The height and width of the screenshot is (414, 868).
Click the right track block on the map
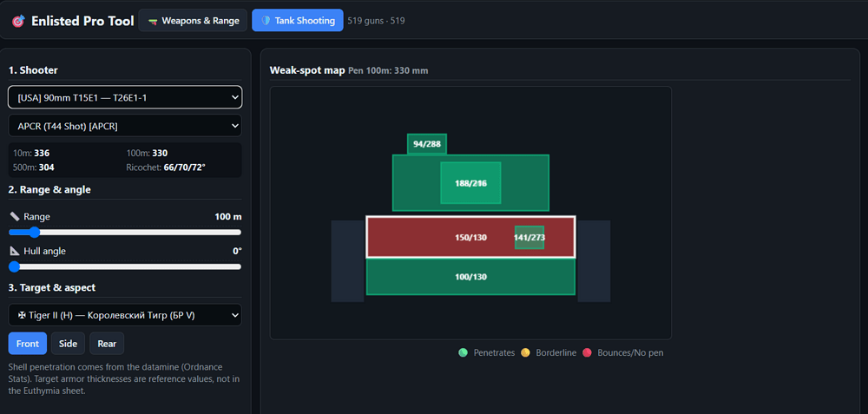tap(594, 260)
